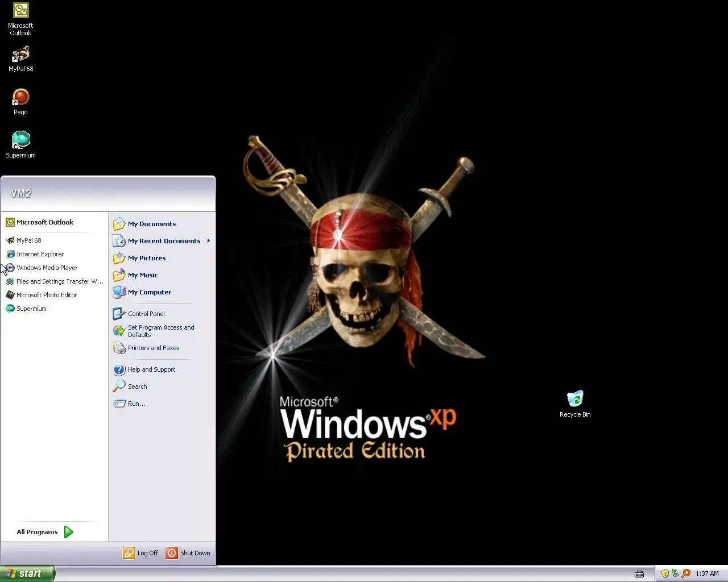Viewport: 728px width, 582px height.
Task: Click the orange magnifier tray icon
Action: click(x=686, y=573)
